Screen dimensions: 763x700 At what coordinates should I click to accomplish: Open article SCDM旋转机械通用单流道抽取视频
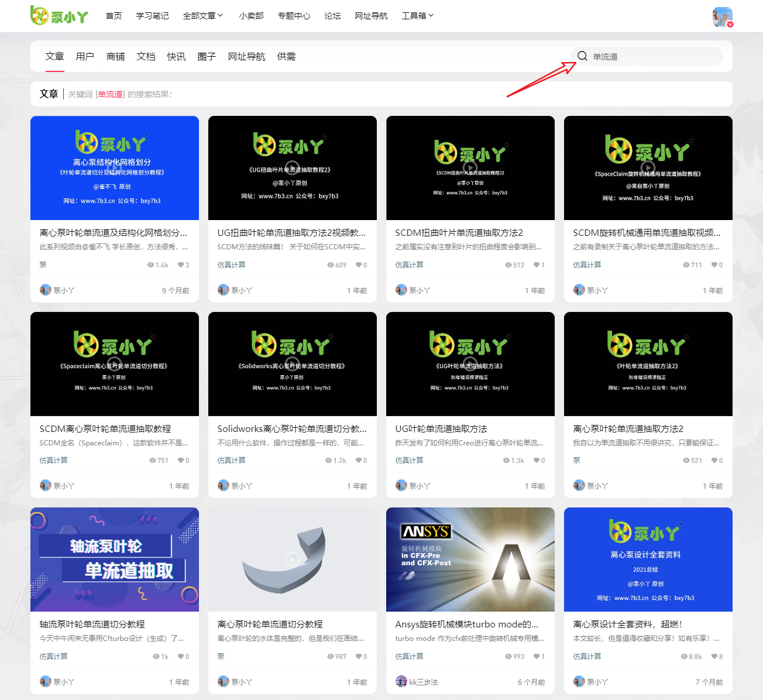click(x=647, y=233)
